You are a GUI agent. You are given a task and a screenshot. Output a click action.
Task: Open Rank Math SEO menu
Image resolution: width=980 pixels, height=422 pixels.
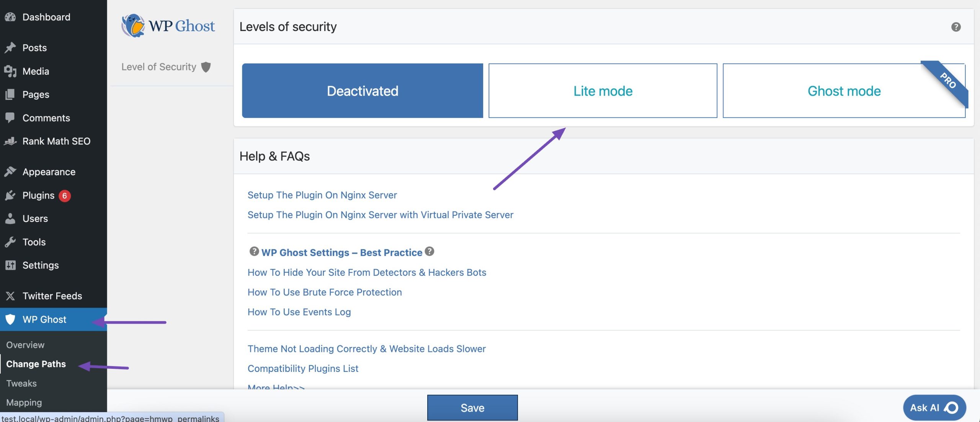[54, 141]
